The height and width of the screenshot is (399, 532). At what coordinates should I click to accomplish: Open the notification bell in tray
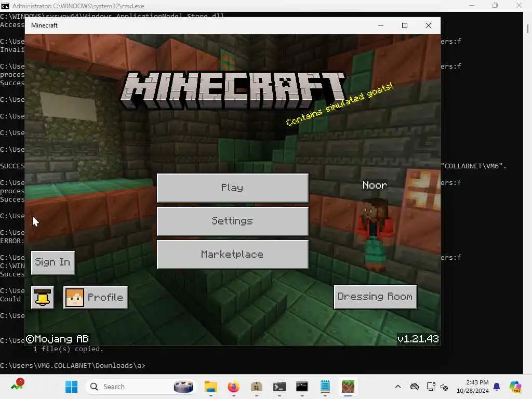point(497,387)
